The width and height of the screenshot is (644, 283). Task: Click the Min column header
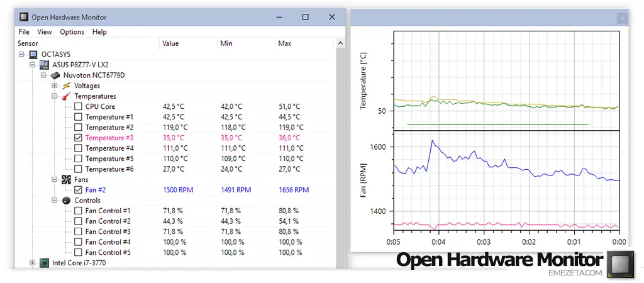coord(246,43)
